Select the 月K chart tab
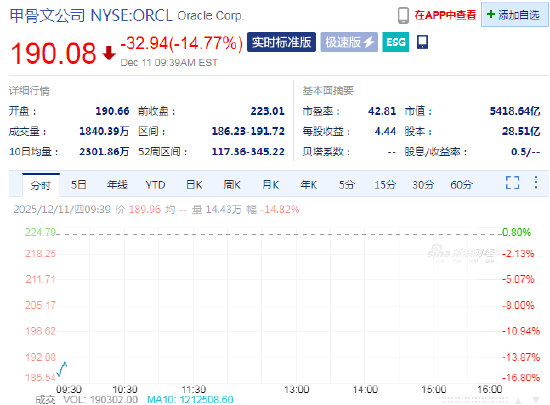Screen dimensions: 550x405 270,185
